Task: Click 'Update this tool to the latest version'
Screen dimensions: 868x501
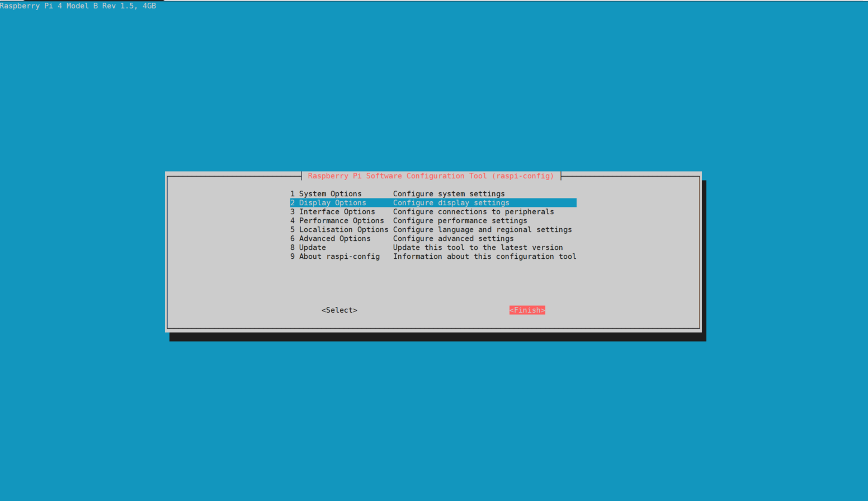Action: [x=478, y=248]
